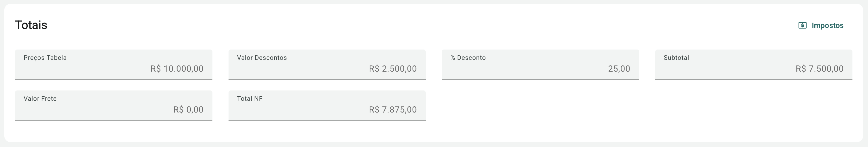The width and height of the screenshot is (868, 147).
Task: Click the % Desconto label
Action: click(x=468, y=58)
